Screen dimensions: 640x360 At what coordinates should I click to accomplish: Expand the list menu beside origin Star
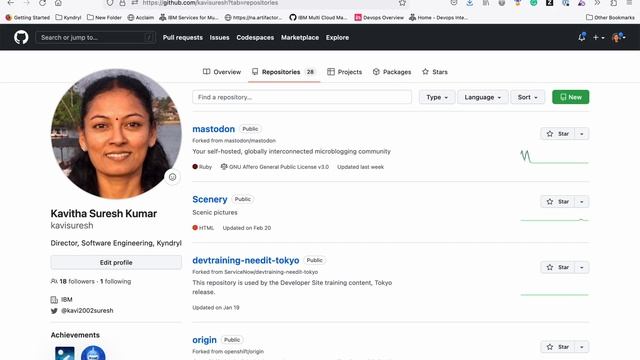(x=582, y=347)
